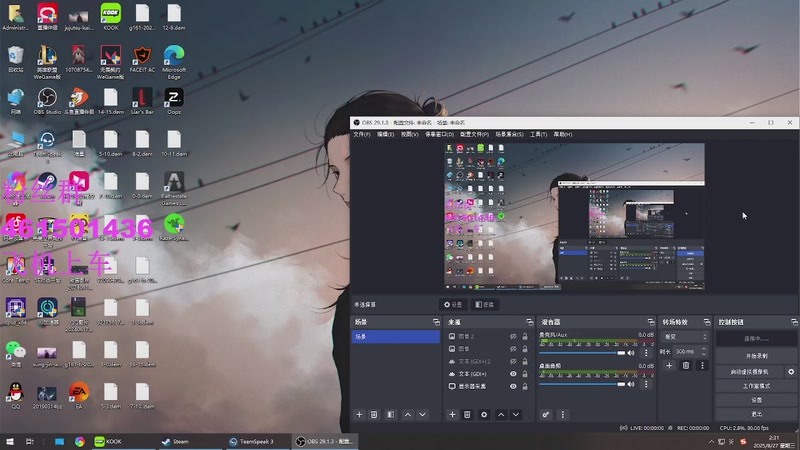Screen dimensions: 800x450
Task: Move scene down with arrow icon
Action: click(x=422, y=415)
